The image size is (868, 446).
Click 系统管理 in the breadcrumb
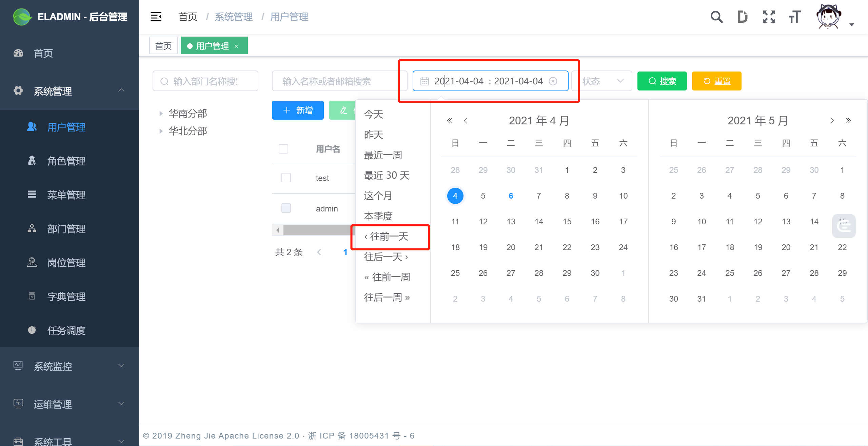tap(234, 17)
